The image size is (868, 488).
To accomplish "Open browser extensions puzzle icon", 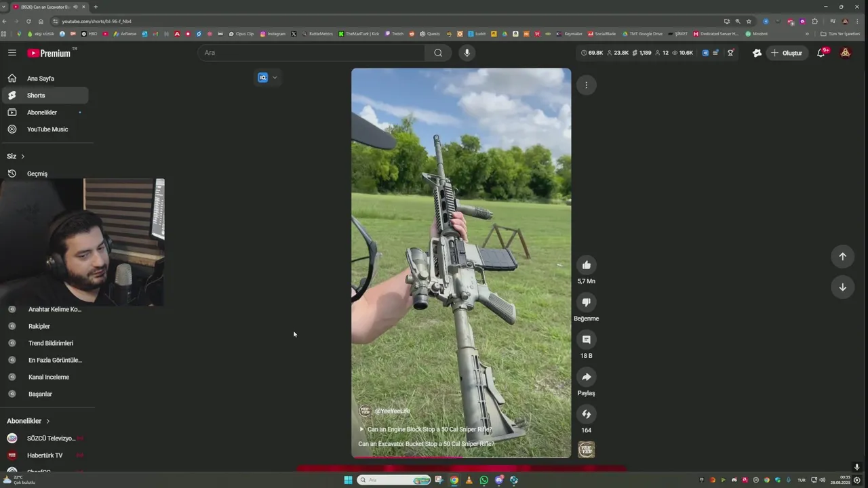I will [815, 22].
